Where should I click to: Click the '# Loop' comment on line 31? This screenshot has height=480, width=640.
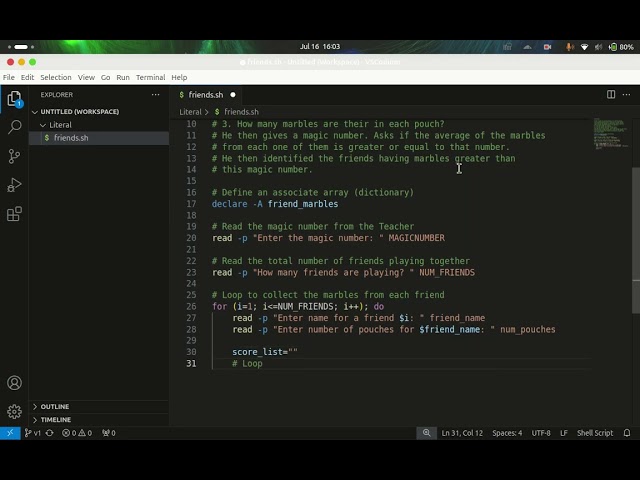coord(247,363)
